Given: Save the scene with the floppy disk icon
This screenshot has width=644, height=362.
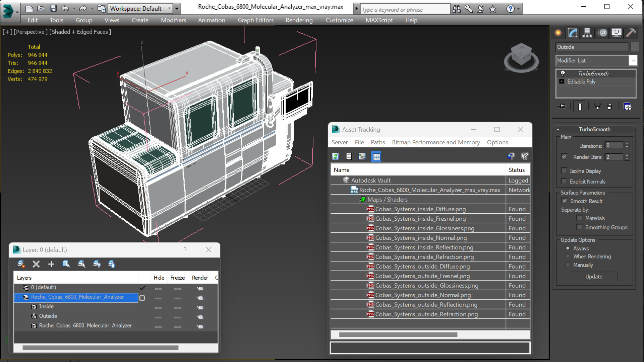Looking at the screenshot, I should (53, 8).
